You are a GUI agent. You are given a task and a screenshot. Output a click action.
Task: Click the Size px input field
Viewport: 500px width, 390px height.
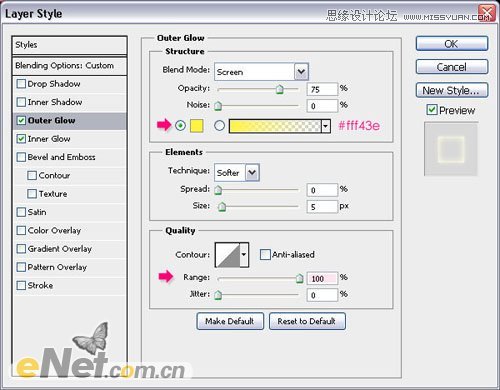pyautogui.click(x=322, y=207)
